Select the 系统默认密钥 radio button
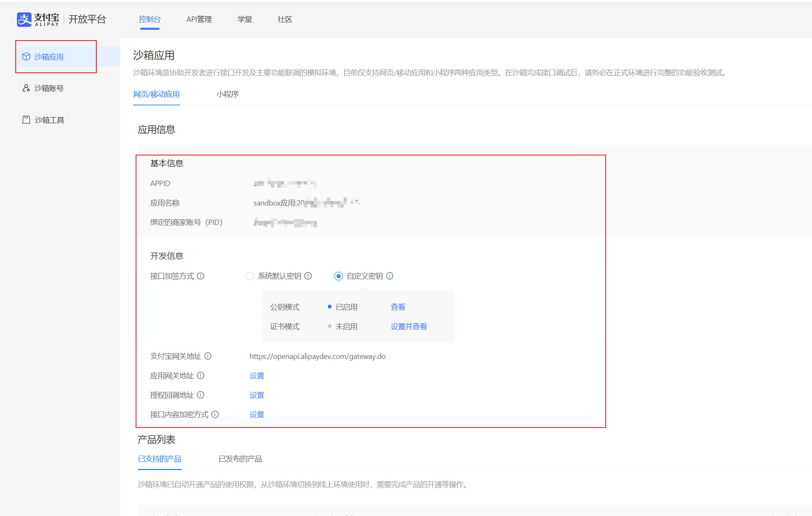Viewport: 812px width, 516px height. tap(250, 276)
